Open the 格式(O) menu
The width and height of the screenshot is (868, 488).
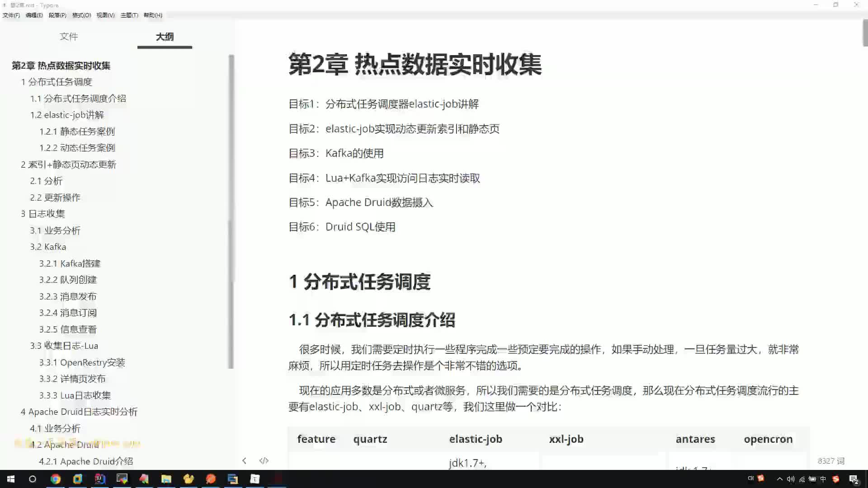pyautogui.click(x=82, y=15)
